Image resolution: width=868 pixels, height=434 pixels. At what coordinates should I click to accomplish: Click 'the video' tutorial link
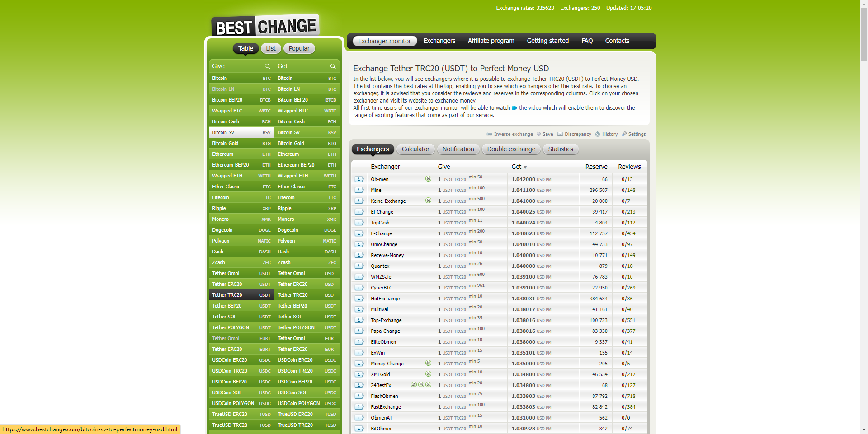pyautogui.click(x=530, y=108)
